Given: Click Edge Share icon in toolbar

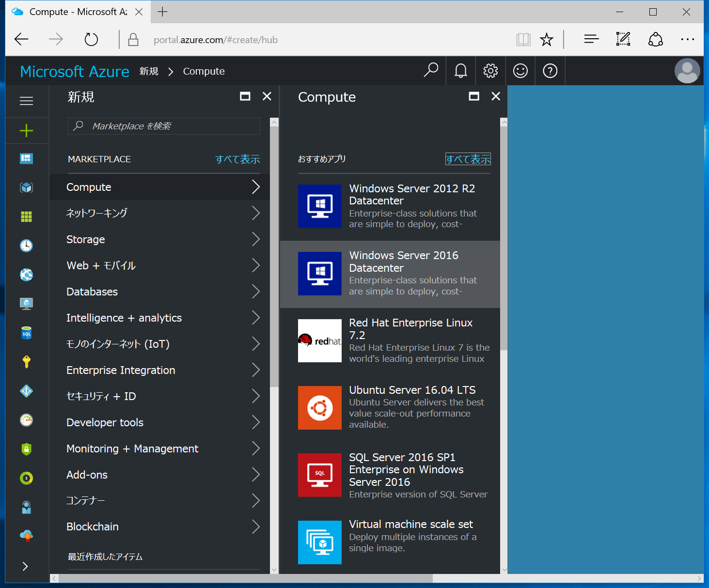Looking at the screenshot, I should tap(656, 39).
